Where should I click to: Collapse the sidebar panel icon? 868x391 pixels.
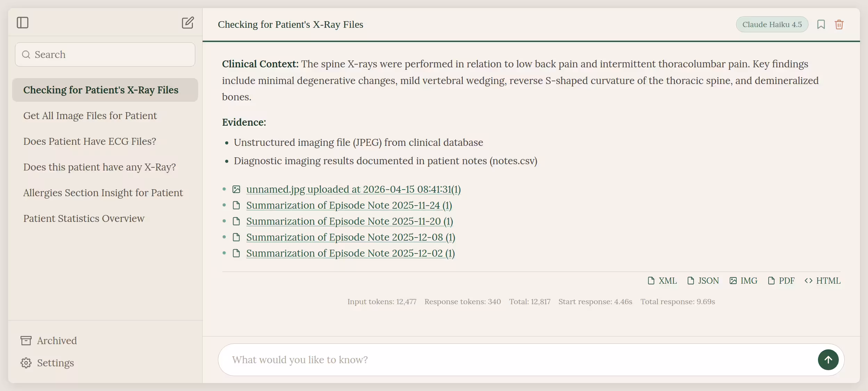23,23
